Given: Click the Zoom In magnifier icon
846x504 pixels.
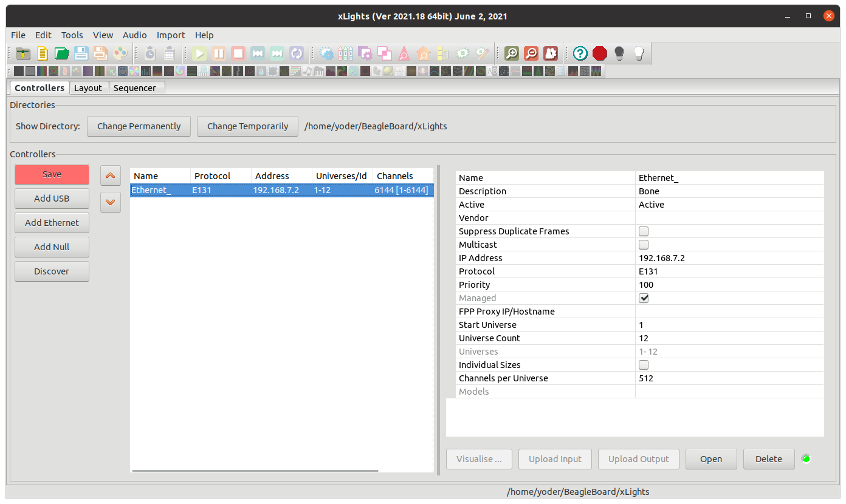Looking at the screenshot, I should 512,53.
